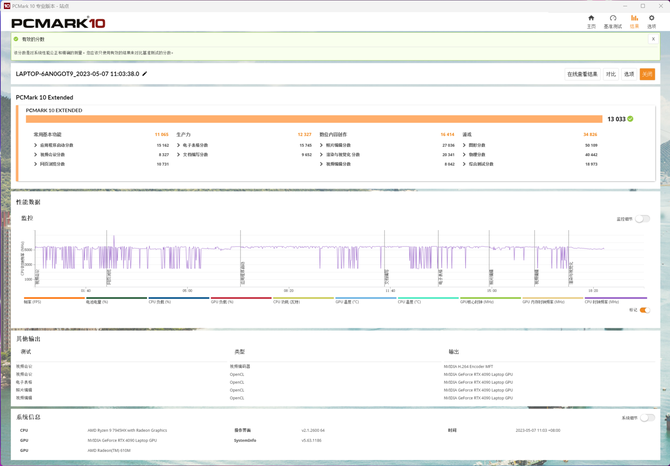Click the CPU clock frequency chart area
This screenshot has height=466, width=670.
point(339,258)
